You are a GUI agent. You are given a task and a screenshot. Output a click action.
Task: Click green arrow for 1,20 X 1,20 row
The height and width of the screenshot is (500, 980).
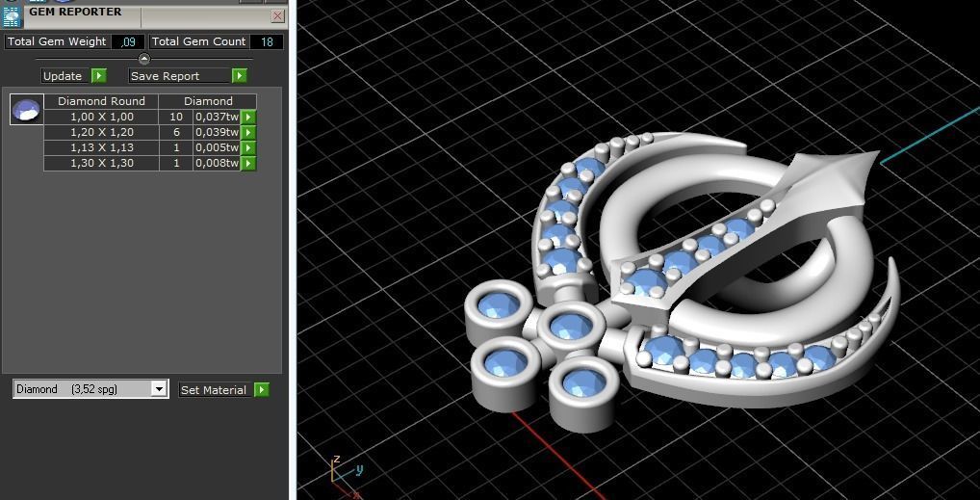coord(248,132)
